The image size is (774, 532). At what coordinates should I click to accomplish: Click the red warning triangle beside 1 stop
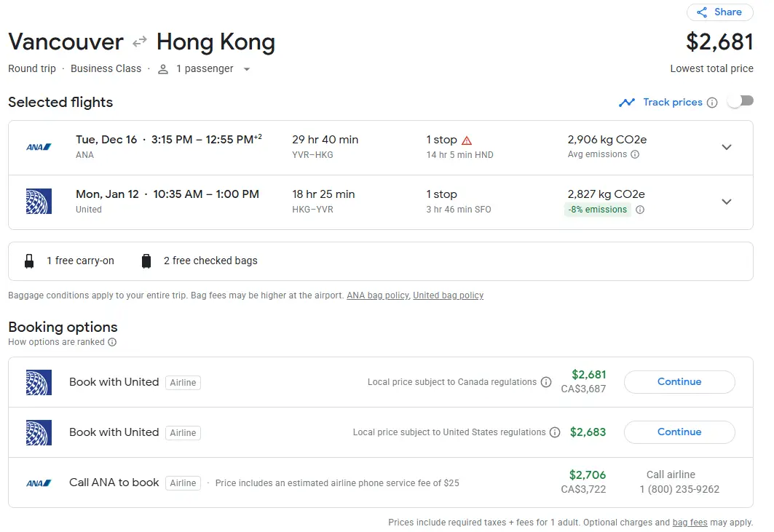[x=467, y=140]
